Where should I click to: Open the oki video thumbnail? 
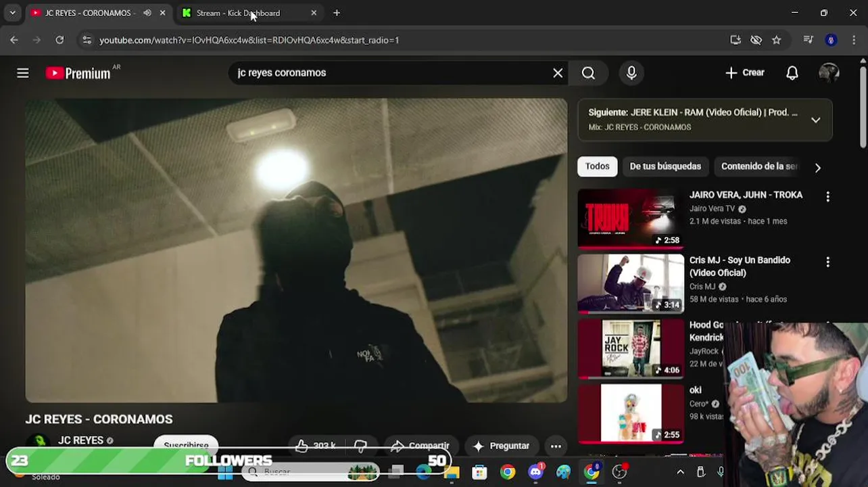click(x=631, y=414)
